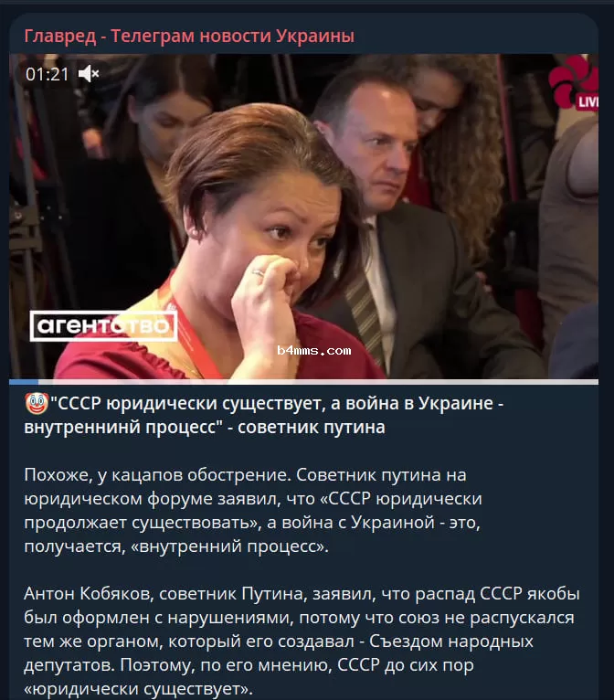The image size is (614, 700).
Task: Seek on the video progress bar
Action: click(303, 382)
